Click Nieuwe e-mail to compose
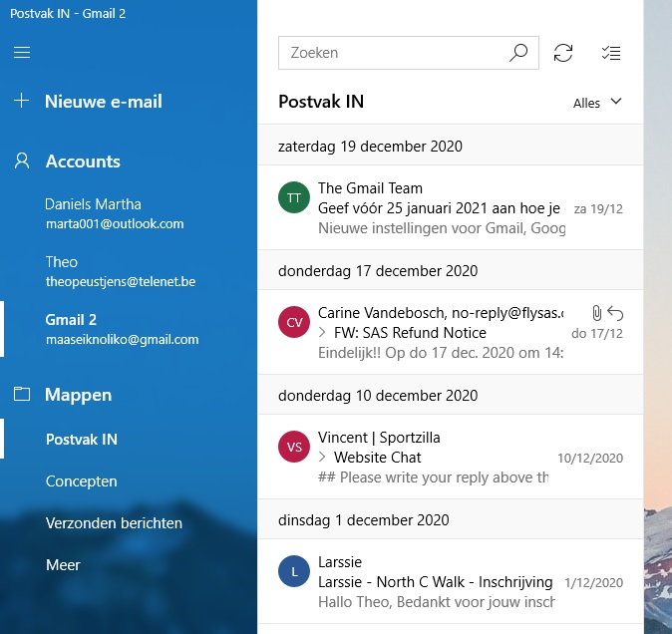This screenshot has width=672, height=634. pos(103,102)
